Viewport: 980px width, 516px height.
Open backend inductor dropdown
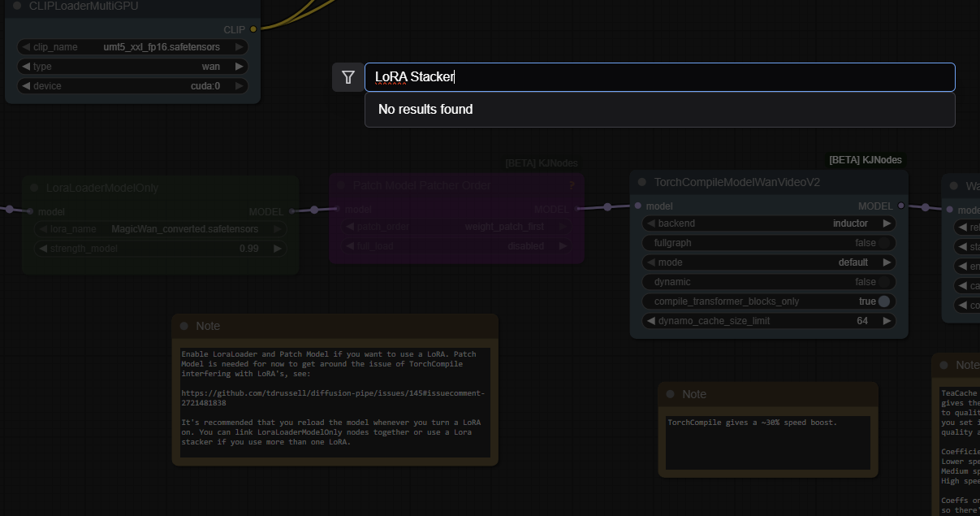pos(769,223)
